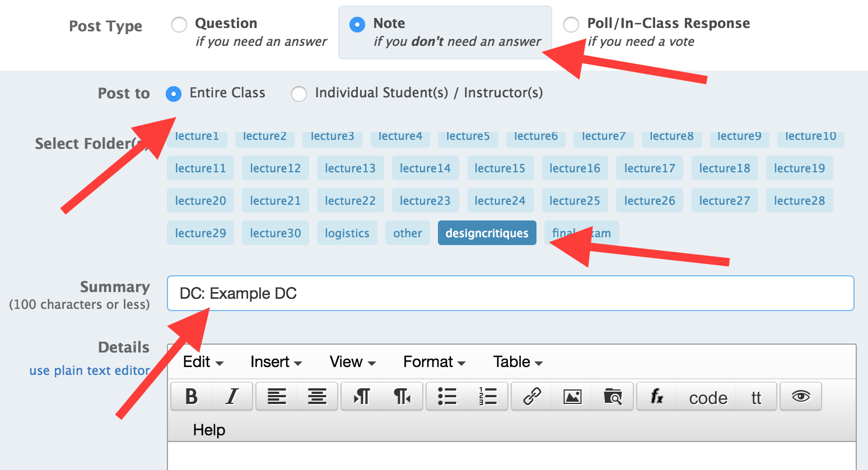
Task: Open the View menu in editor
Action: tap(352, 362)
